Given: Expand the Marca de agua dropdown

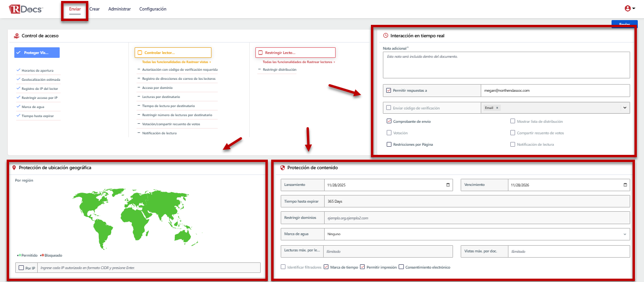Looking at the screenshot, I should click(624, 234).
